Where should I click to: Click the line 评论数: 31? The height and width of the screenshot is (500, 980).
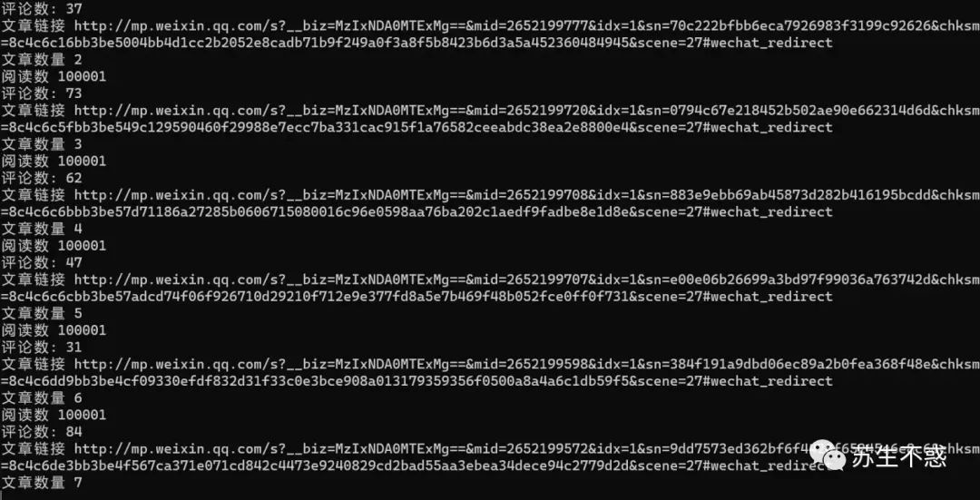click(x=42, y=347)
